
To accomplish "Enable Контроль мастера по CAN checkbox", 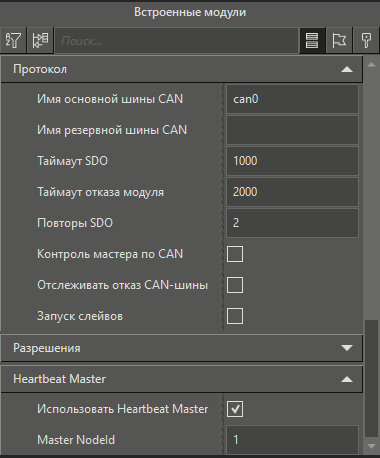I will click(235, 254).
